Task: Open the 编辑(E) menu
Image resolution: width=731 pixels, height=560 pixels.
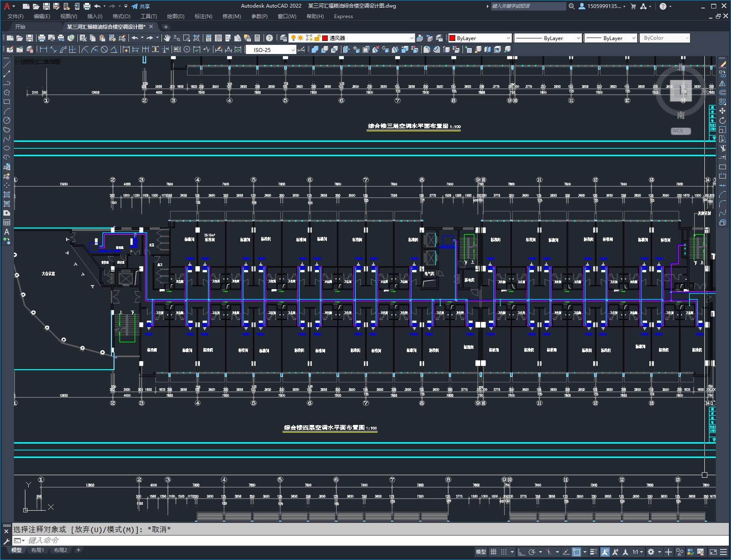Action: (42, 16)
